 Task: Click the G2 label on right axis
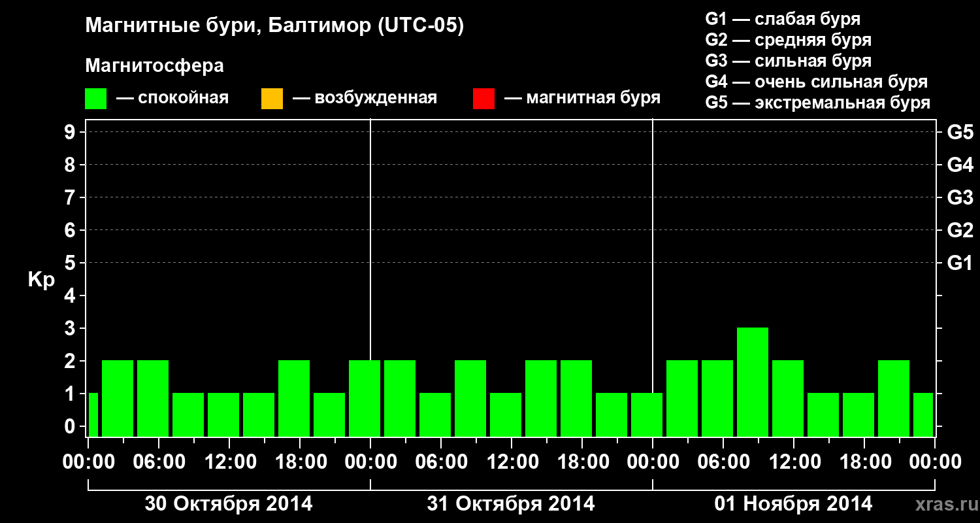click(960, 230)
